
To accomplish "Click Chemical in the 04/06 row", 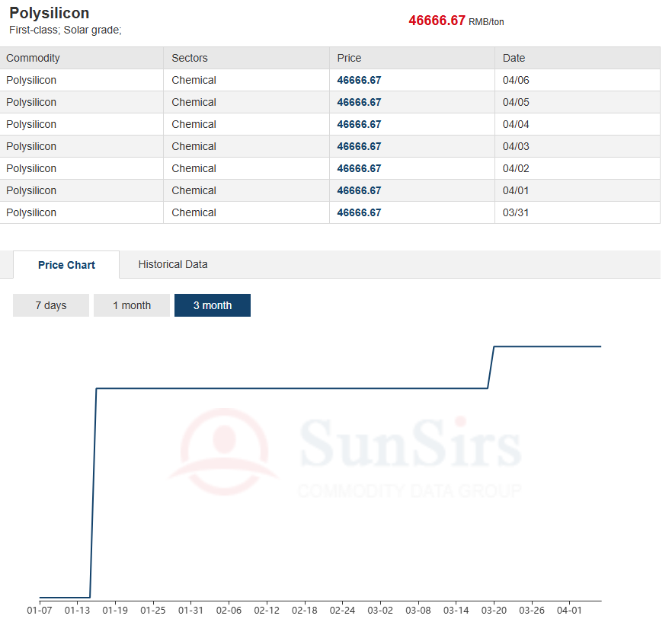I will [194, 80].
